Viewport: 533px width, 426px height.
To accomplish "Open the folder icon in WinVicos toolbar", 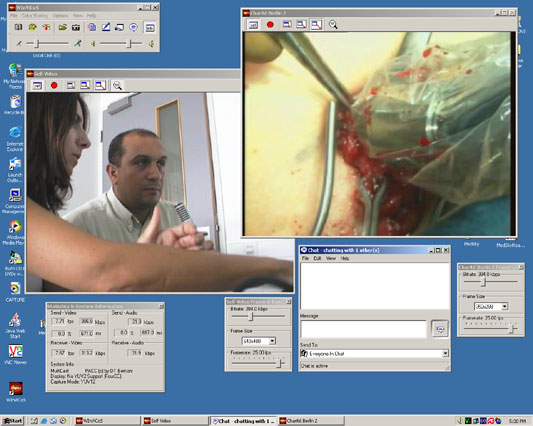I will [x=62, y=27].
